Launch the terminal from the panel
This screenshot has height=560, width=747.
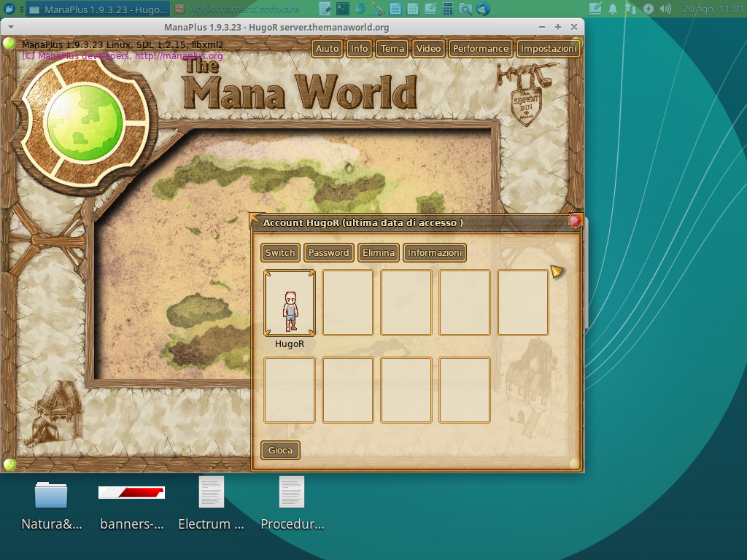pyautogui.click(x=343, y=9)
